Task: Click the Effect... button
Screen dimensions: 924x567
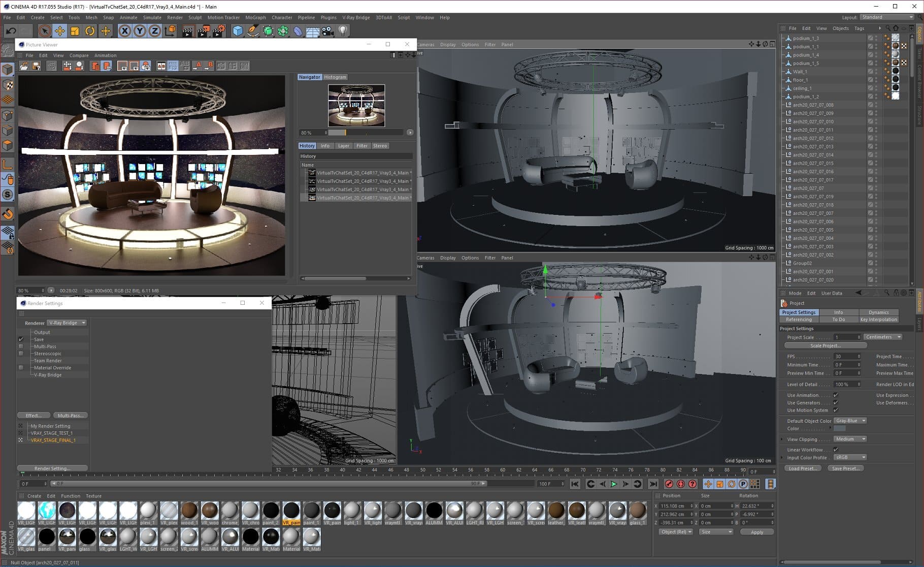Action: click(34, 416)
